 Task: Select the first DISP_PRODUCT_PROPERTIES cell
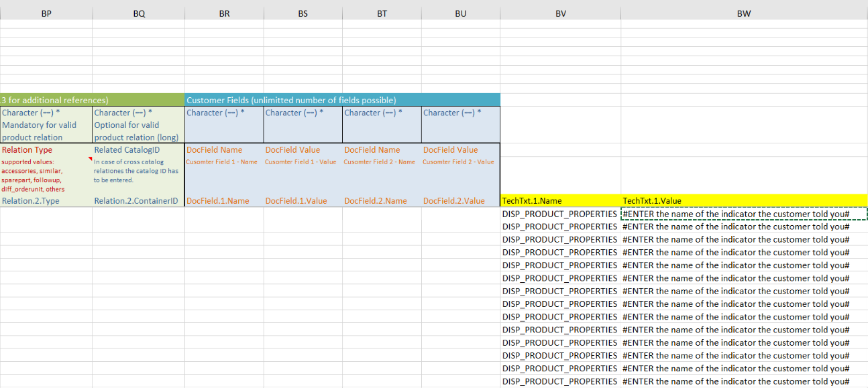(x=560, y=214)
